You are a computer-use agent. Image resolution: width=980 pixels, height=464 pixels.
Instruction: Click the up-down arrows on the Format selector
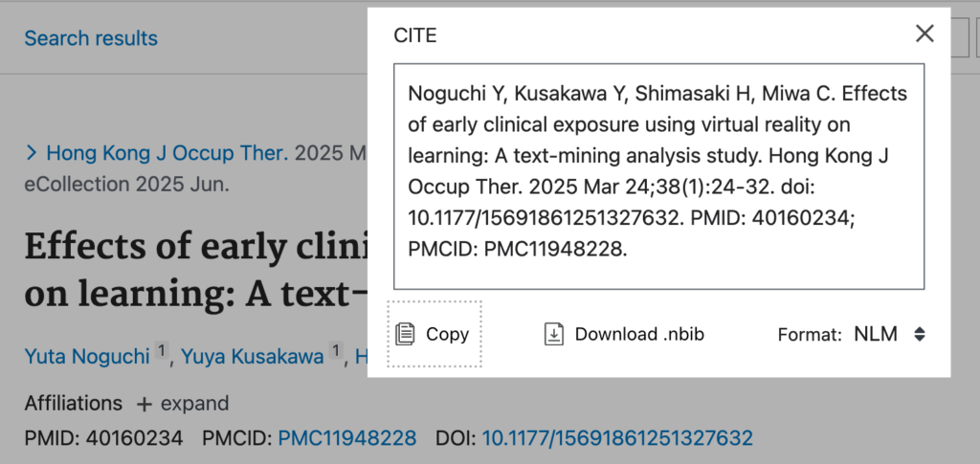coord(919,334)
